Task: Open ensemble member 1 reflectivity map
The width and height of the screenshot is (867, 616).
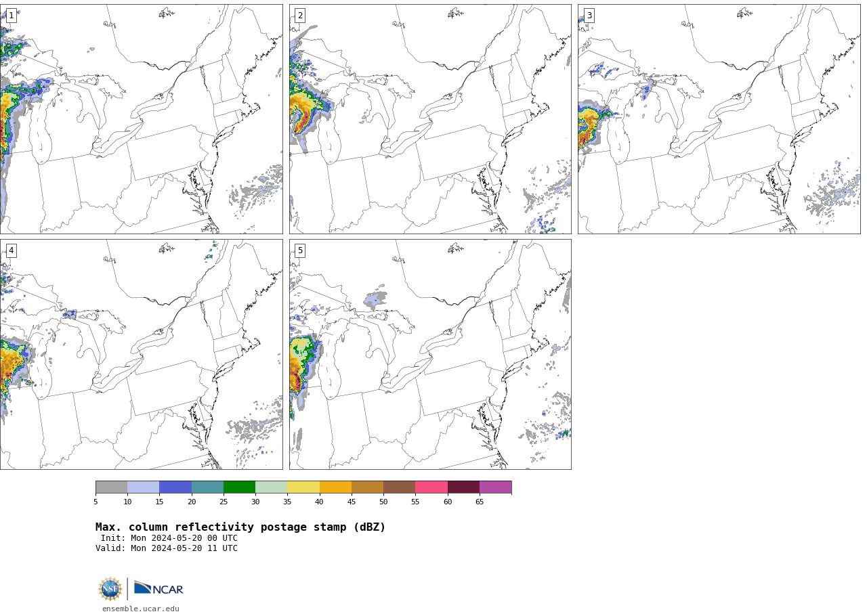Action: (141, 119)
